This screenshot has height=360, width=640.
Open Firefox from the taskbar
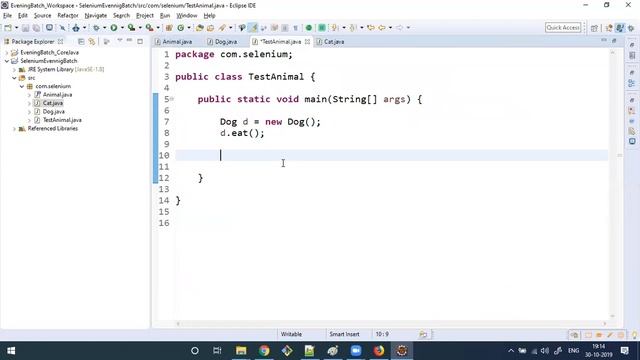(x=379, y=351)
